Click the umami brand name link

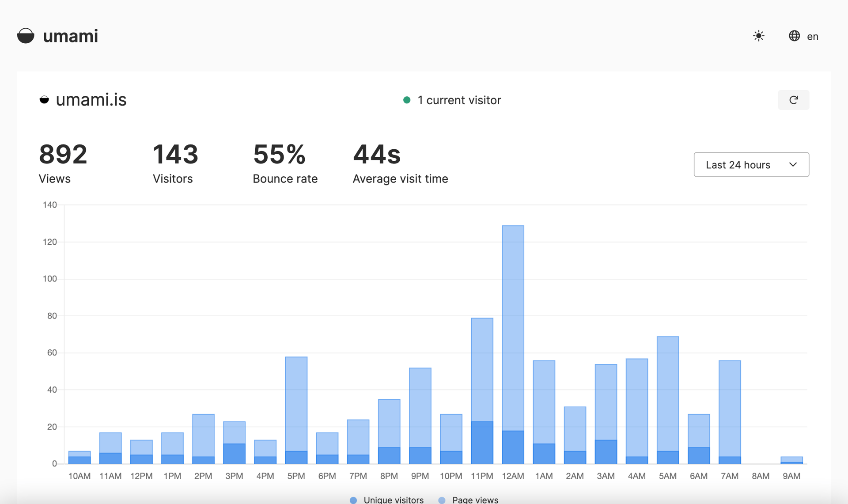click(x=70, y=36)
